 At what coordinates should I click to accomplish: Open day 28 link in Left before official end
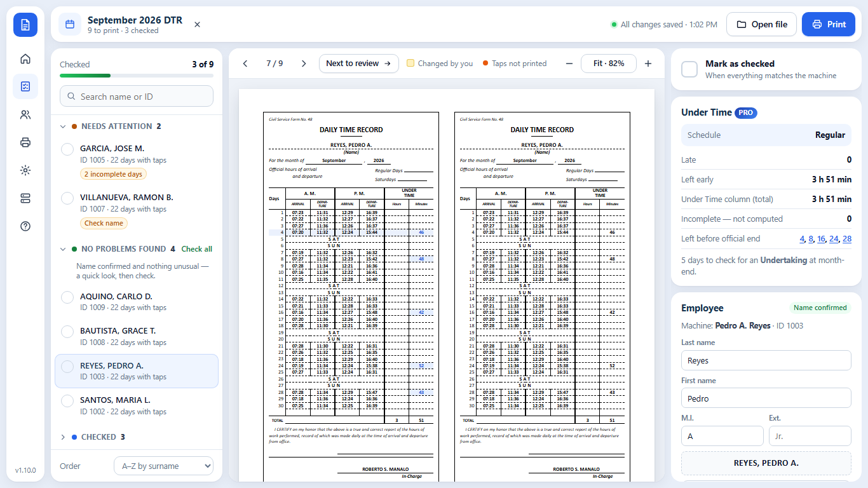click(847, 239)
